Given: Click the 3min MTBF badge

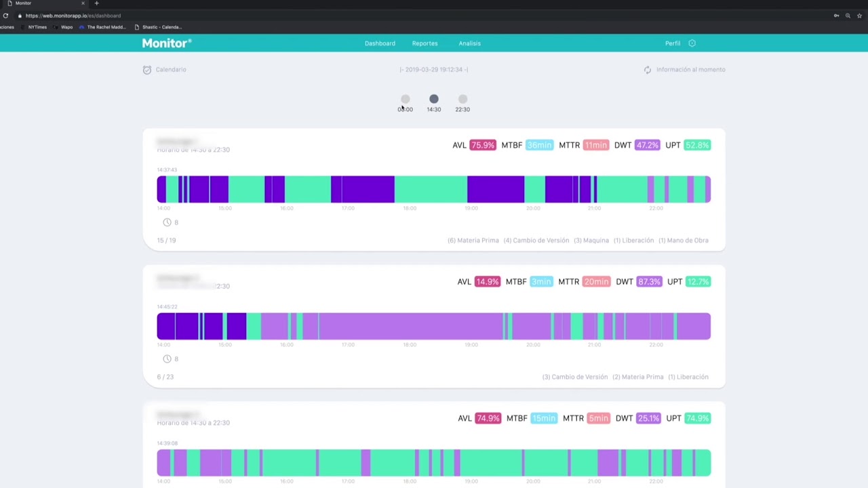Looking at the screenshot, I should (541, 281).
